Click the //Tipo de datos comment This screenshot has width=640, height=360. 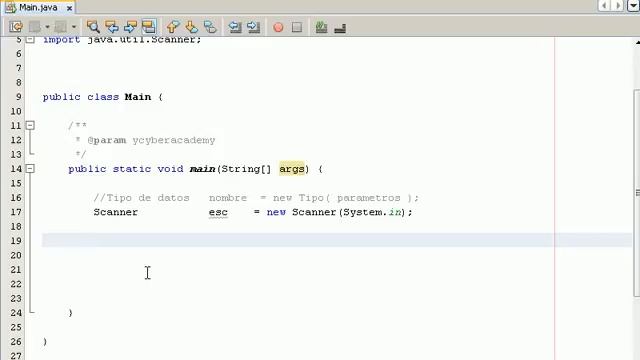click(141, 198)
